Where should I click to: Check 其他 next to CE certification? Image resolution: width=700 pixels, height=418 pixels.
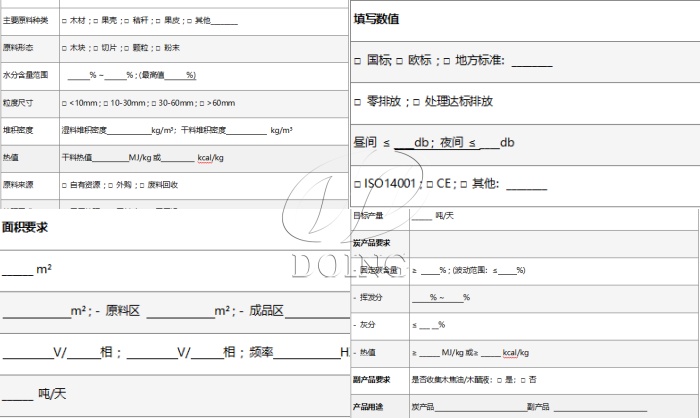(464, 184)
